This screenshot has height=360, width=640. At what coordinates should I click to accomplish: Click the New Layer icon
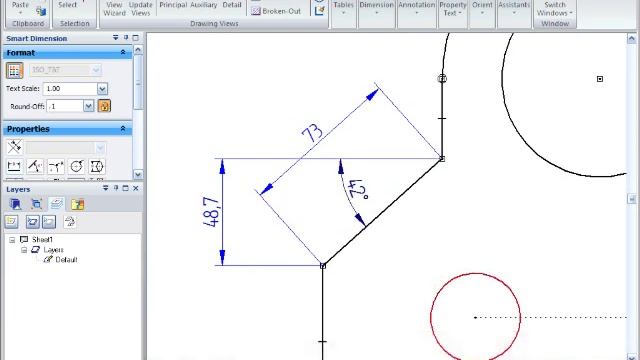pyautogui.click(x=11, y=222)
